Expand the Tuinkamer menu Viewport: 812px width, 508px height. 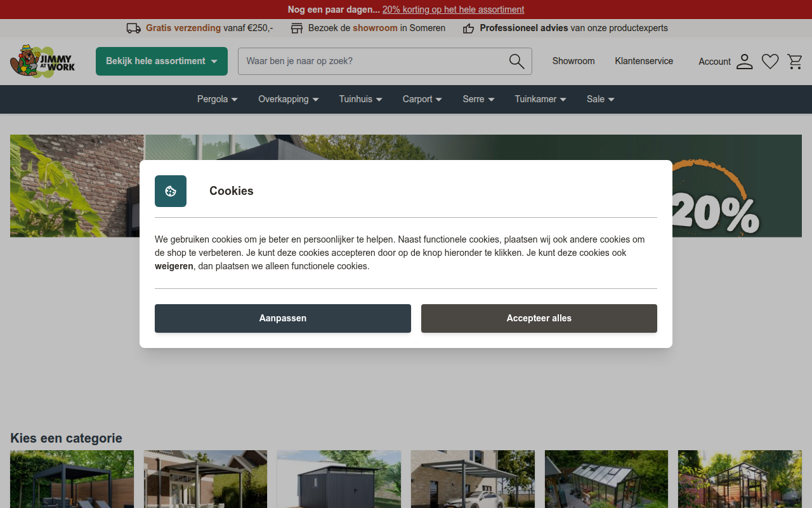click(540, 99)
